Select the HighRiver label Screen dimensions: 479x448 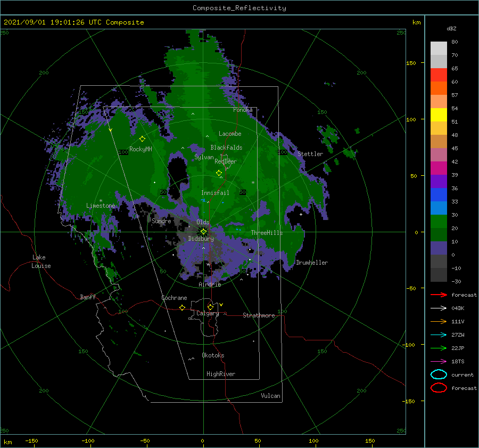point(221,374)
